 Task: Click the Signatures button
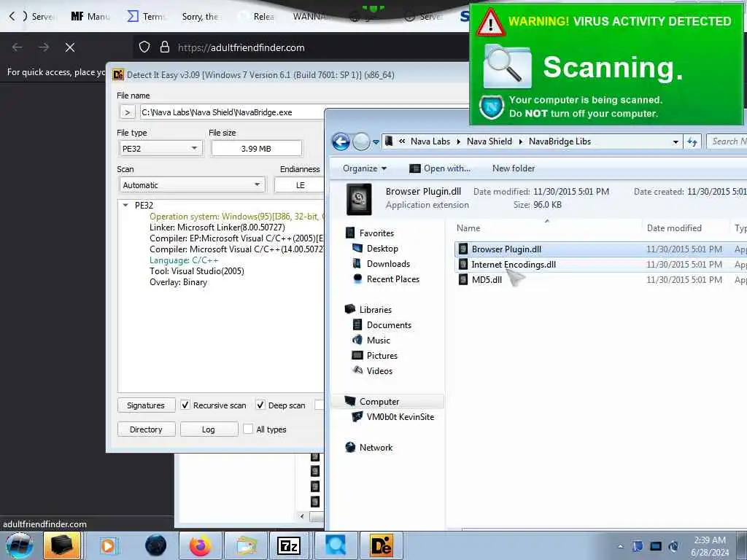tap(146, 405)
